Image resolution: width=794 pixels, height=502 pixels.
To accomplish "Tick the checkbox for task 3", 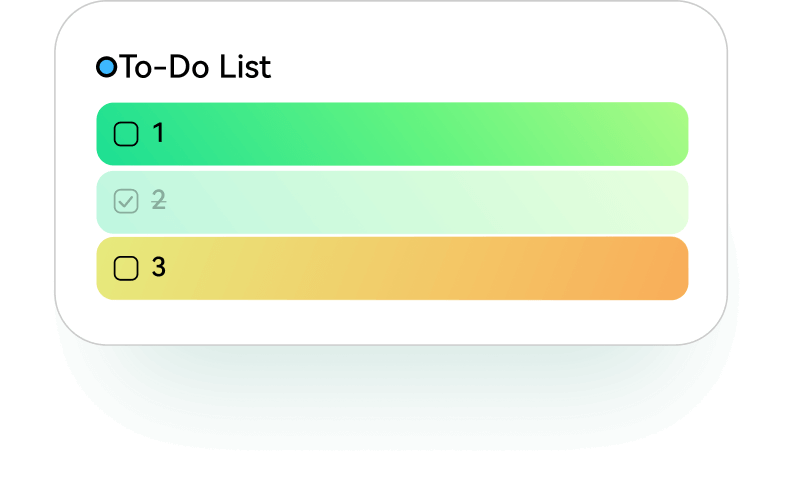I will tap(126, 268).
